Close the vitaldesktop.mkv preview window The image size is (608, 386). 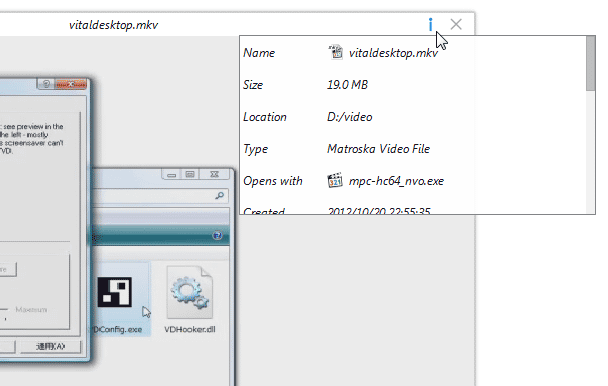pyautogui.click(x=456, y=24)
